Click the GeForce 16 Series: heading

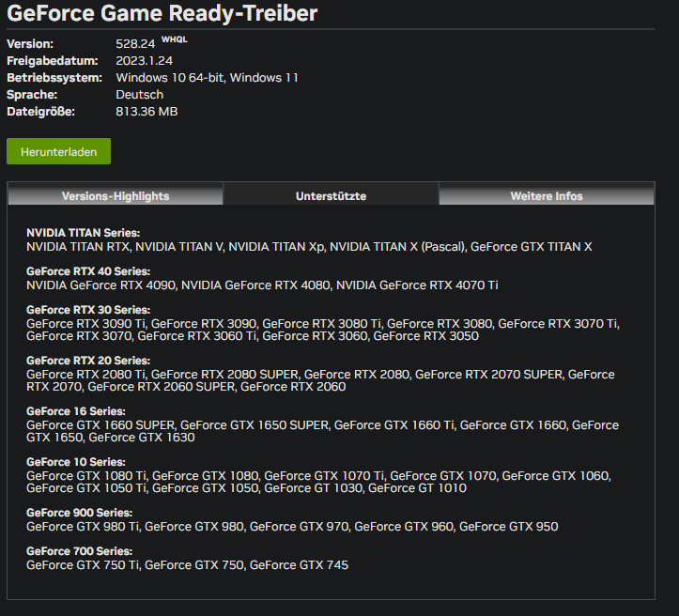pyautogui.click(x=76, y=411)
